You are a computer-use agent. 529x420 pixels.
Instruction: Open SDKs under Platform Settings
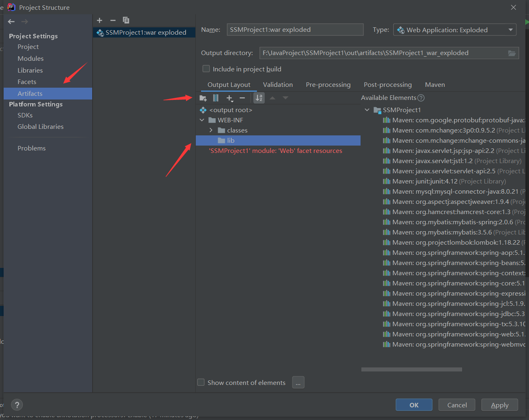coord(25,115)
